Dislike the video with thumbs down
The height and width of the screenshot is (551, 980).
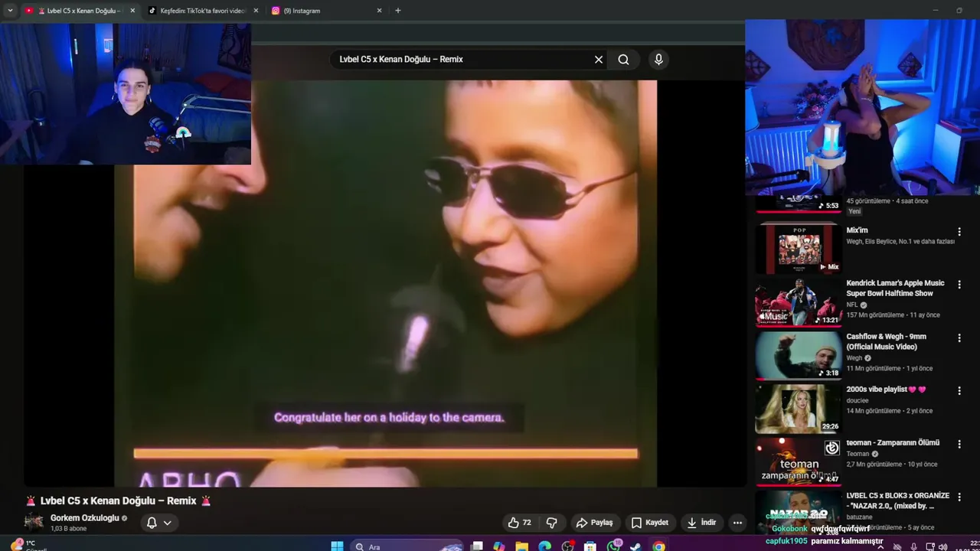pos(551,523)
